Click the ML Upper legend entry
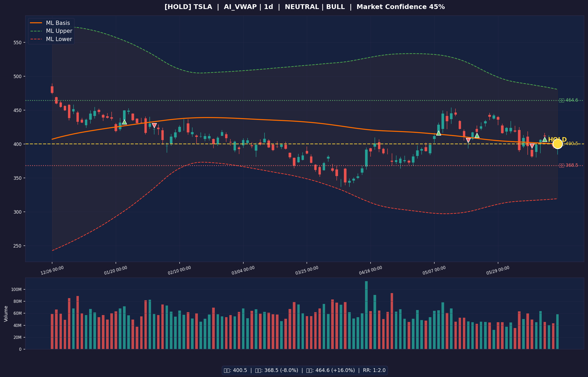The image size is (588, 377). 51,31
